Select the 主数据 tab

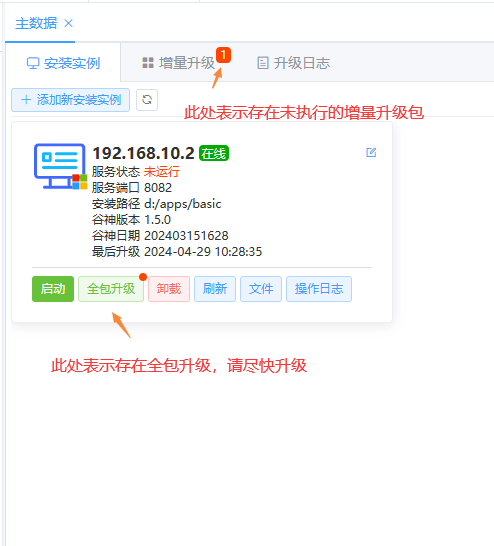point(36,23)
